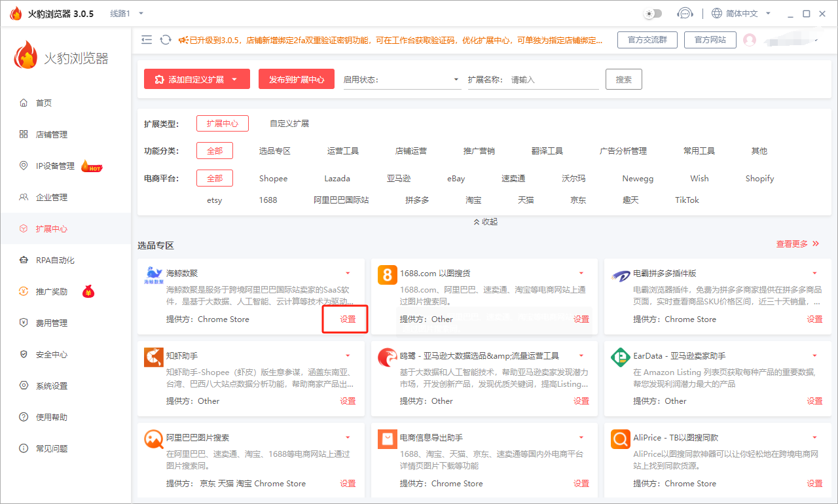
Task: Toggle the light/dark theme switch
Action: point(653,14)
